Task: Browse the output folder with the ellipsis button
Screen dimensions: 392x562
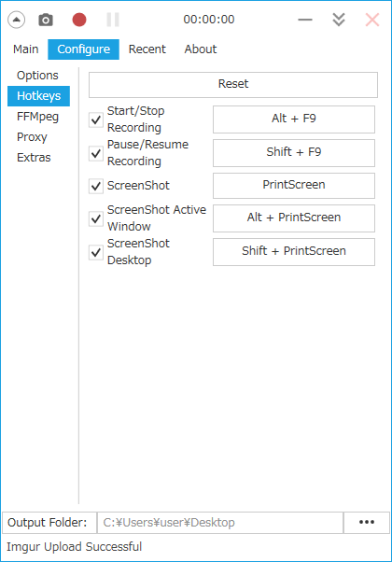Action: pos(367,522)
